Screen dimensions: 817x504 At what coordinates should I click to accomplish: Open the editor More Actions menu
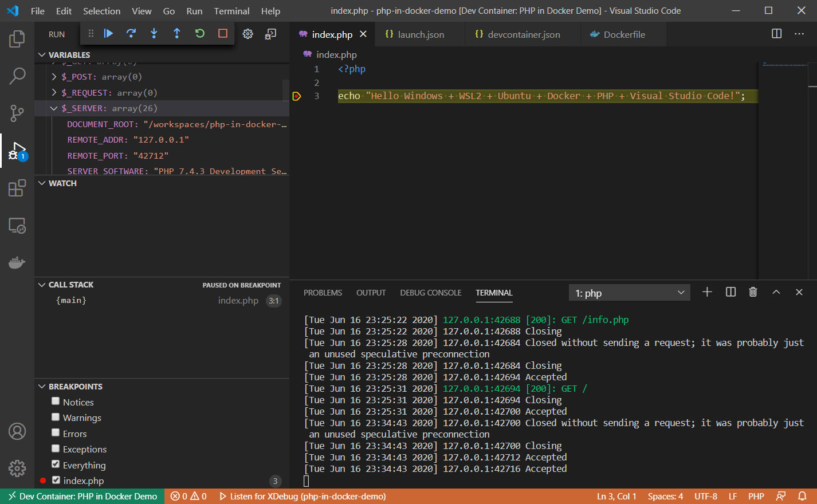pyautogui.click(x=799, y=34)
